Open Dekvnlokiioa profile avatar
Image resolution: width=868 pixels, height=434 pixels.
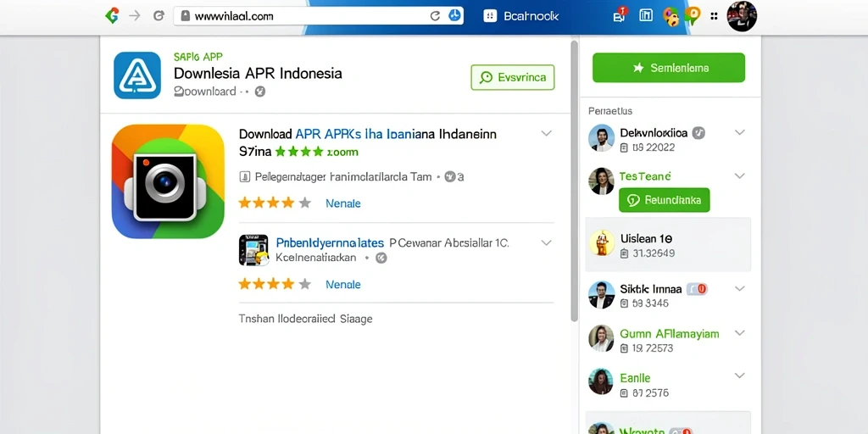[x=601, y=138]
